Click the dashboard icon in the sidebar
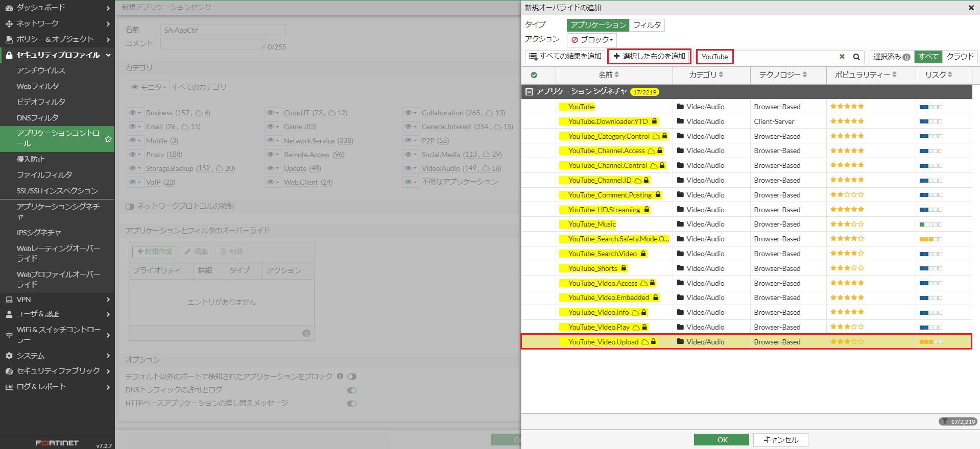This screenshot has height=449, width=980. coord(9,8)
